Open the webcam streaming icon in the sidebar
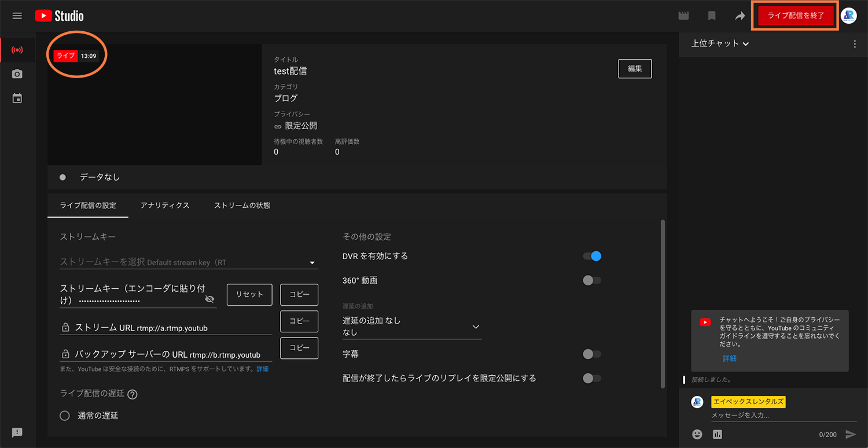Viewport: 868px width, 448px height. pyautogui.click(x=17, y=74)
